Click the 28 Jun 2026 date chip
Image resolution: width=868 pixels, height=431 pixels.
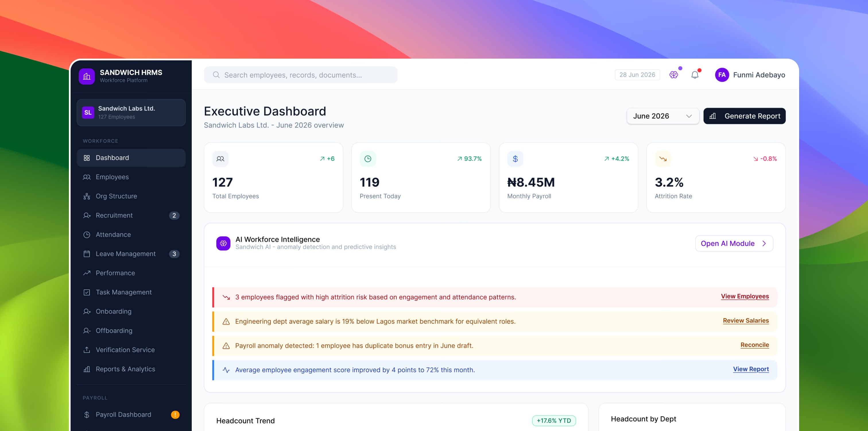coord(637,75)
